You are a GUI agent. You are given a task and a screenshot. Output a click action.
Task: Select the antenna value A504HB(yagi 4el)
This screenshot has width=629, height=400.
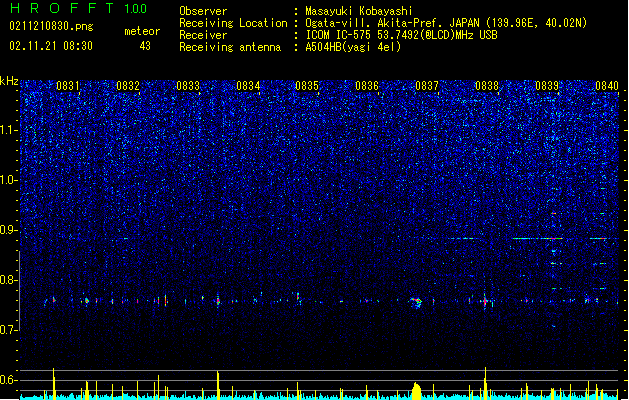click(x=353, y=47)
